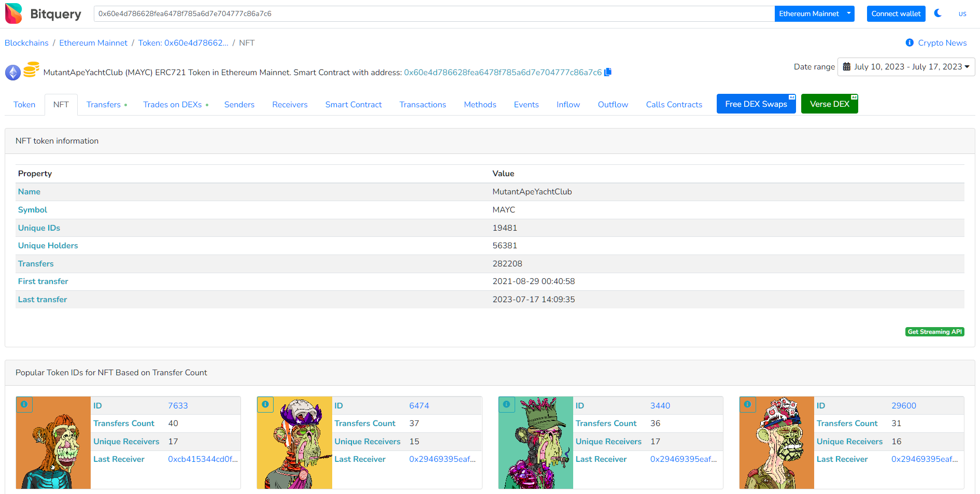Click the Unique IDs property label
Viewport: 980px width, 494px height.
click(39, 228)
